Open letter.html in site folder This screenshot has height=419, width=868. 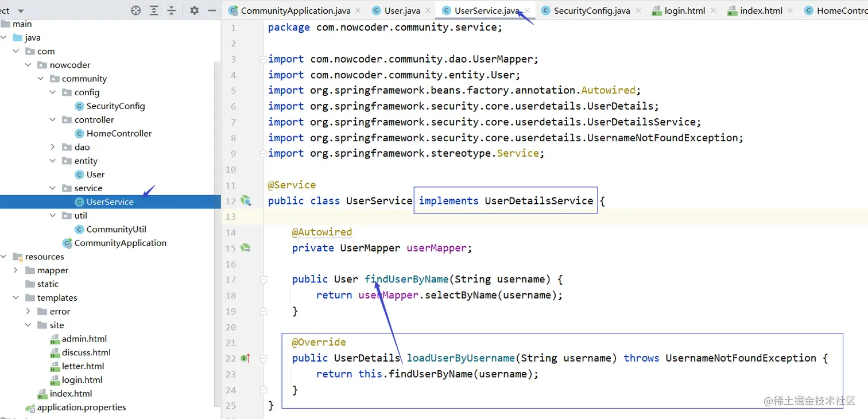[x=83, y=366]
